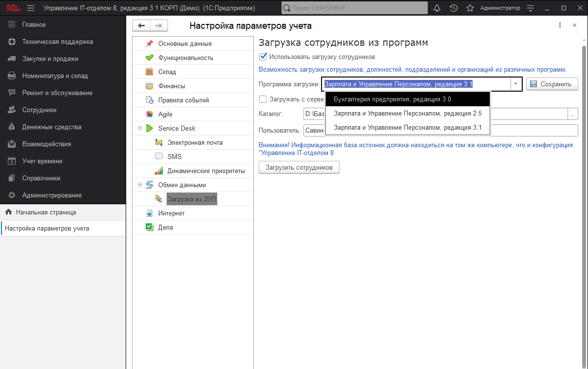Viewport: 588px width, 369px height.
Task: Open the catalog path browse dialog
Action: (572, 114)
